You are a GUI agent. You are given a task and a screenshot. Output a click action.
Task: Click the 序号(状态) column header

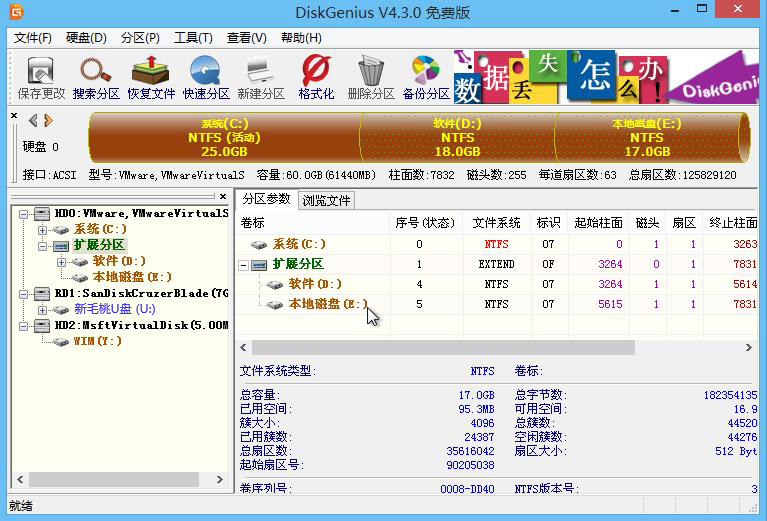coord(425,223)
